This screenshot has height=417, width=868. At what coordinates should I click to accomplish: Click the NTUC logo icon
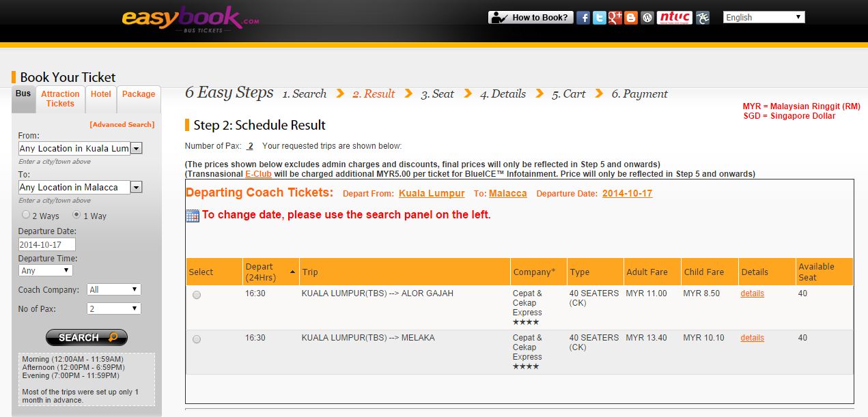click(675, 18)
